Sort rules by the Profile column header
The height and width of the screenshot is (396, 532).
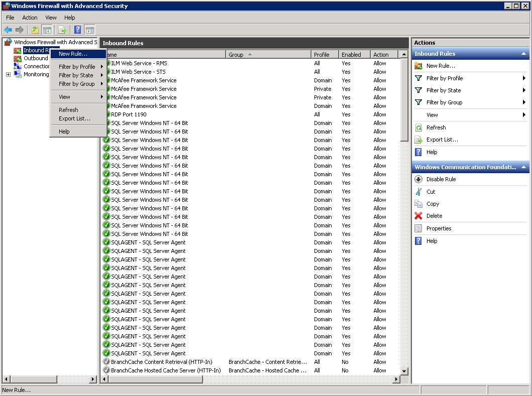(325, 55)
